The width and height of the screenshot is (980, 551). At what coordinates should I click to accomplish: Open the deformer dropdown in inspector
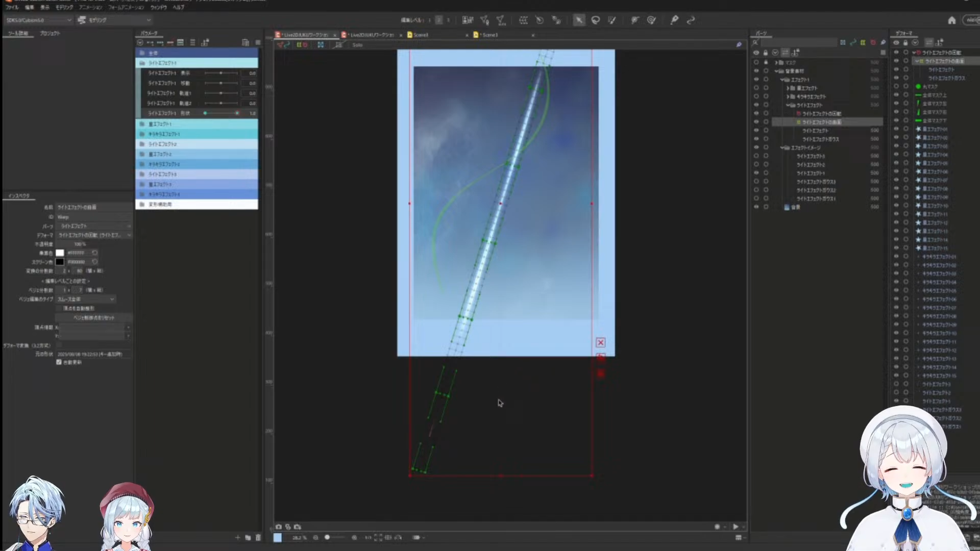[x=94, y=235]
